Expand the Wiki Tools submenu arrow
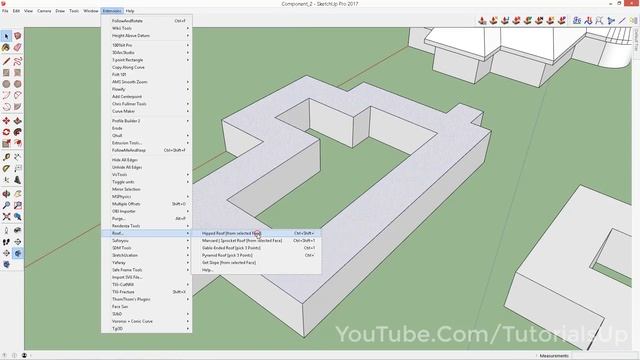640x360 pixels. click(x=188, y=28)
